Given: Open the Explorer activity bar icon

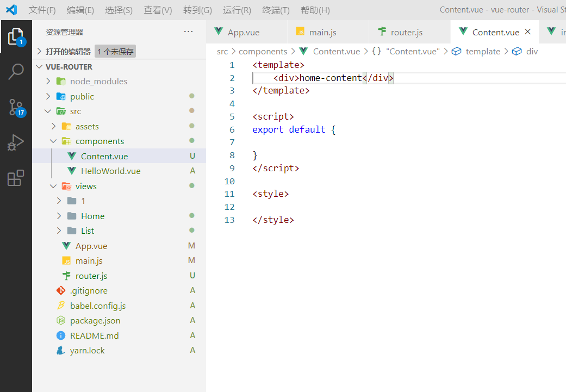Looking at the screenshot, I should point(16,37).
